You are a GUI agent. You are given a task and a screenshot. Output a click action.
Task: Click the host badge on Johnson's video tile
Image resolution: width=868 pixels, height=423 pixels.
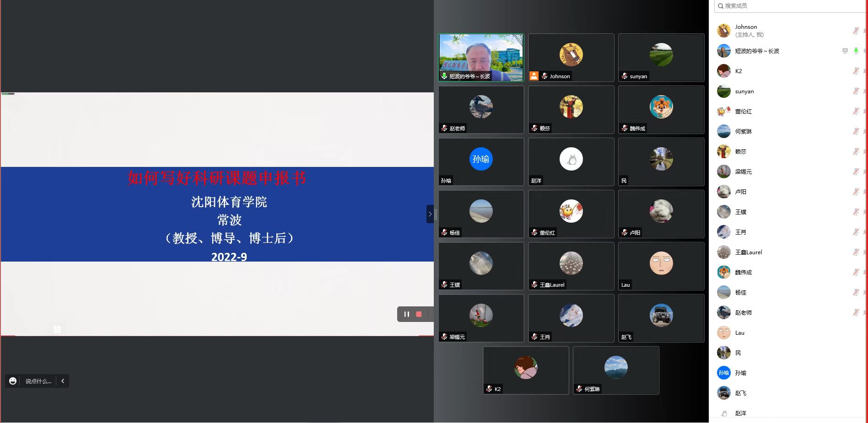tap(534, 76)
